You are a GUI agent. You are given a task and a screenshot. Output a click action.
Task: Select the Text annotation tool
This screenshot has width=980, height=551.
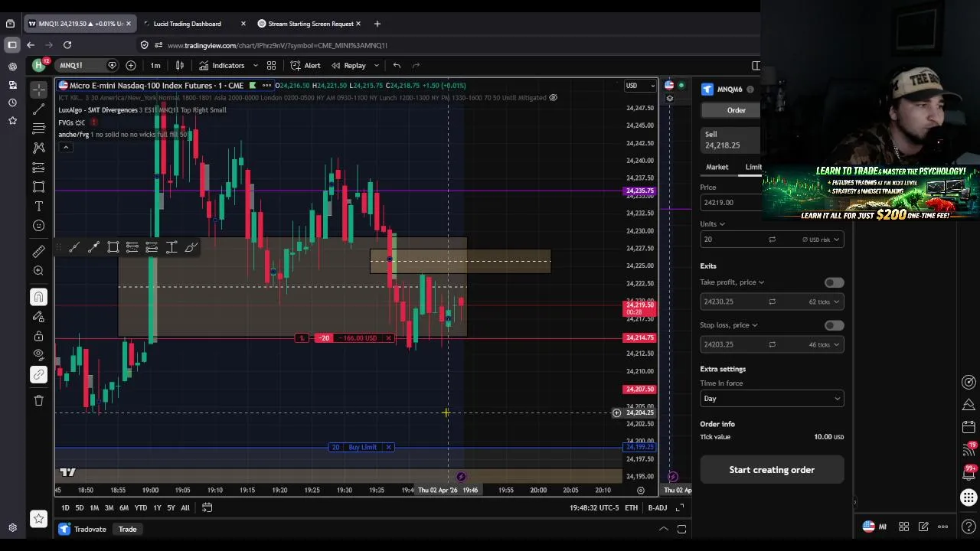[x=39, y=206]
